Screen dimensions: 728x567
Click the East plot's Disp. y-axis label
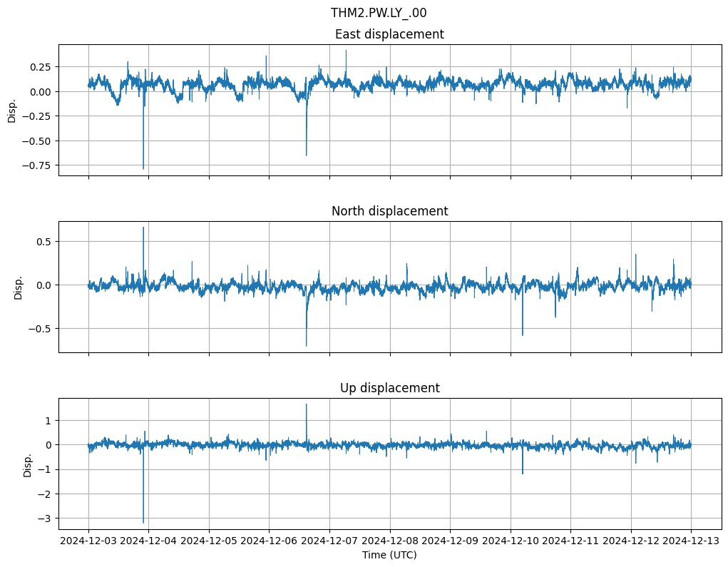11,110
